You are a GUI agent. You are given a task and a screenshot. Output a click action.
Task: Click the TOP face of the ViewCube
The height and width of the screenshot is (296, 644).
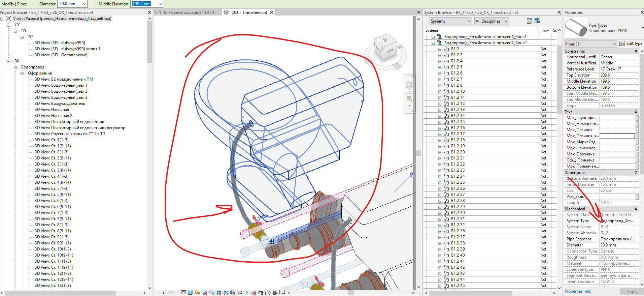[x=385, y=40]
